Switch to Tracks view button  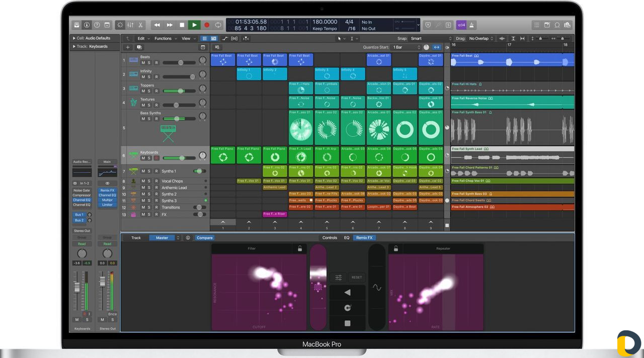point(214,38)
